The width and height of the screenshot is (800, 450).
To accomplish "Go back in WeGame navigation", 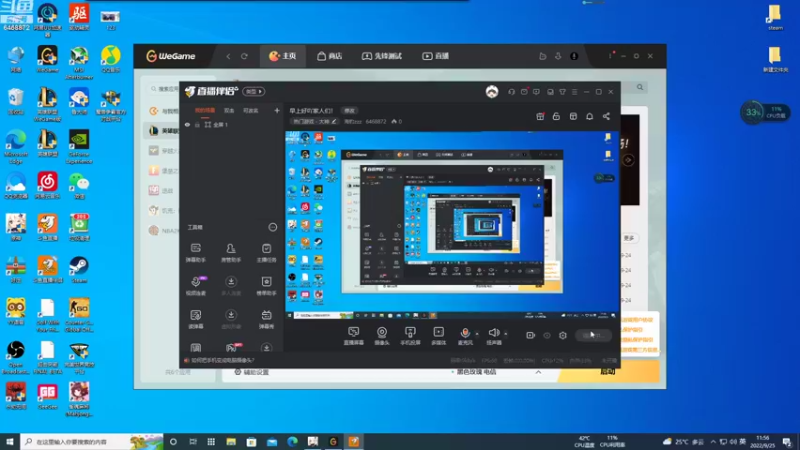I will pos(229,56).
